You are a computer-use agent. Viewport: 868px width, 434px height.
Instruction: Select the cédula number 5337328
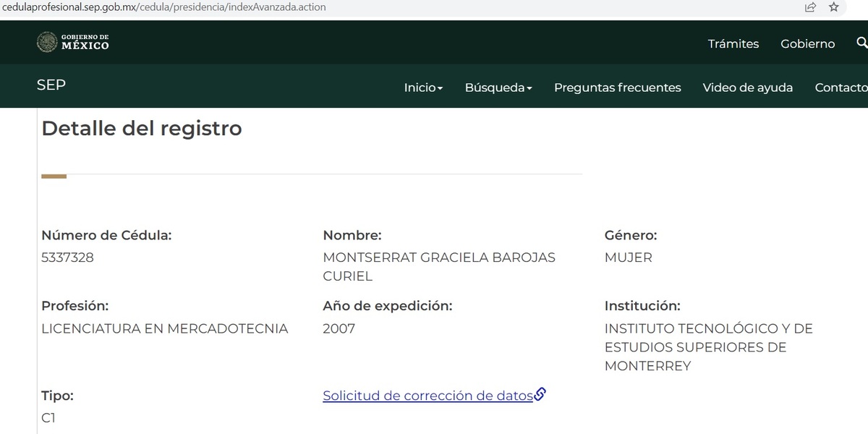(67, 257)
